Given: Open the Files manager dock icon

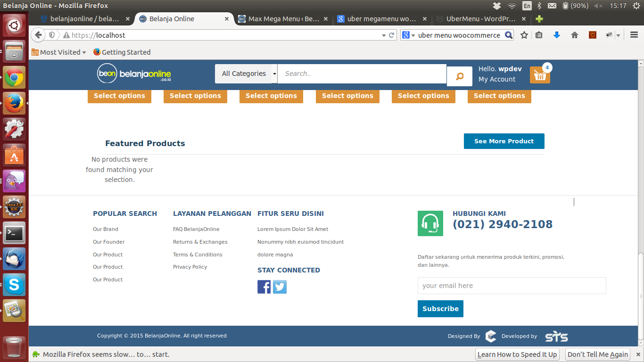Looking at the screenshot, I should point(14,51).
